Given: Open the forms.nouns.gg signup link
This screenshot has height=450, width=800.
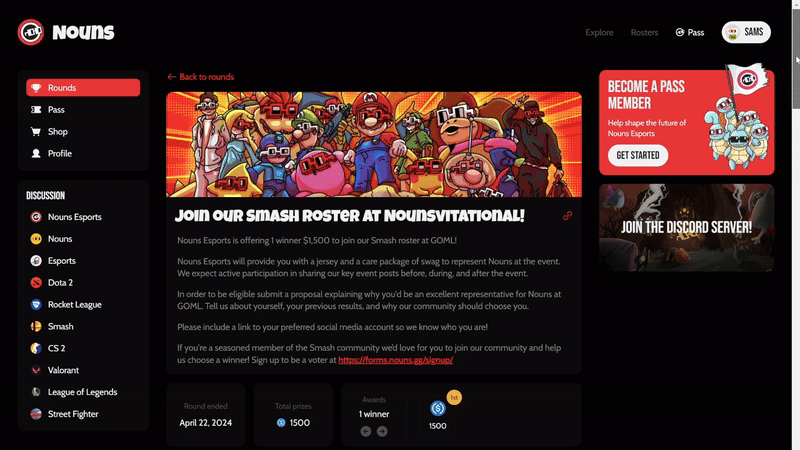Looking at the screenshot, I should coord(389,359).
